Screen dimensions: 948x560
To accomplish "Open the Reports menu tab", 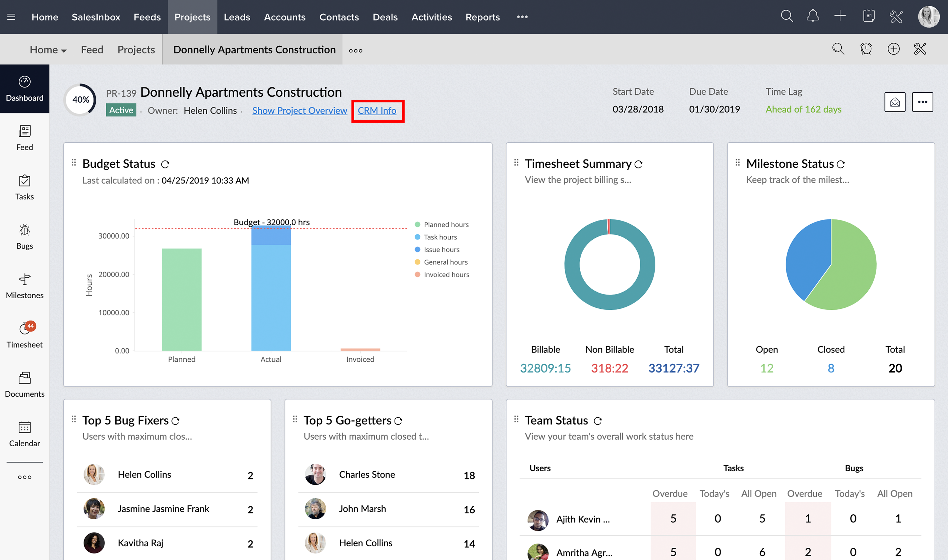I will tap(482, 17).
